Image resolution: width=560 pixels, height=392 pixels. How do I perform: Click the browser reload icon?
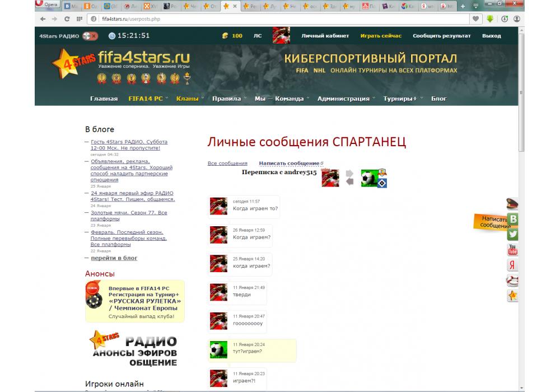[67, 18]
